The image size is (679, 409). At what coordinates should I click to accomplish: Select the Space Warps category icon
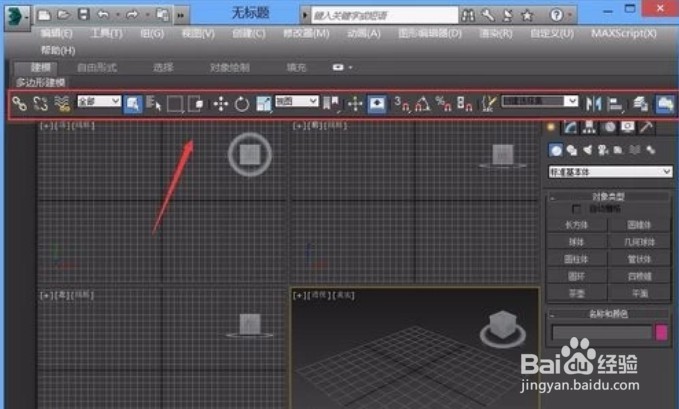coord(634,150)
